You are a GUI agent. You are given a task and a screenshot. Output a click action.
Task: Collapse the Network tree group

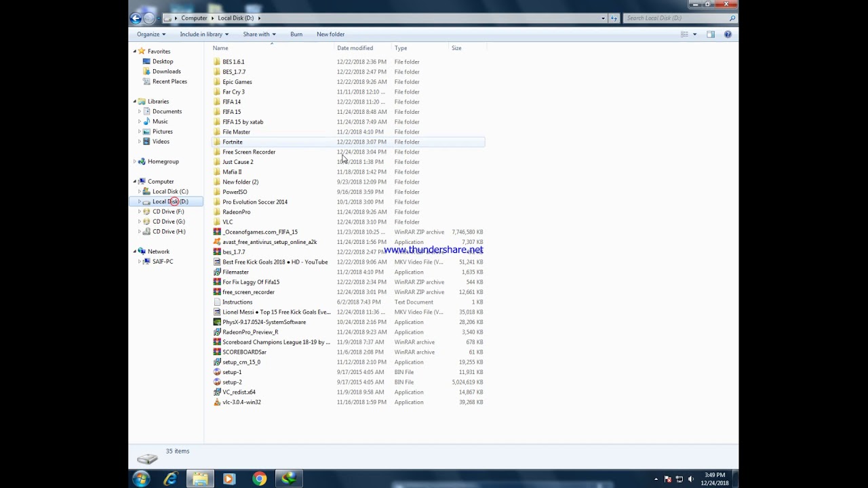point(134,251)
